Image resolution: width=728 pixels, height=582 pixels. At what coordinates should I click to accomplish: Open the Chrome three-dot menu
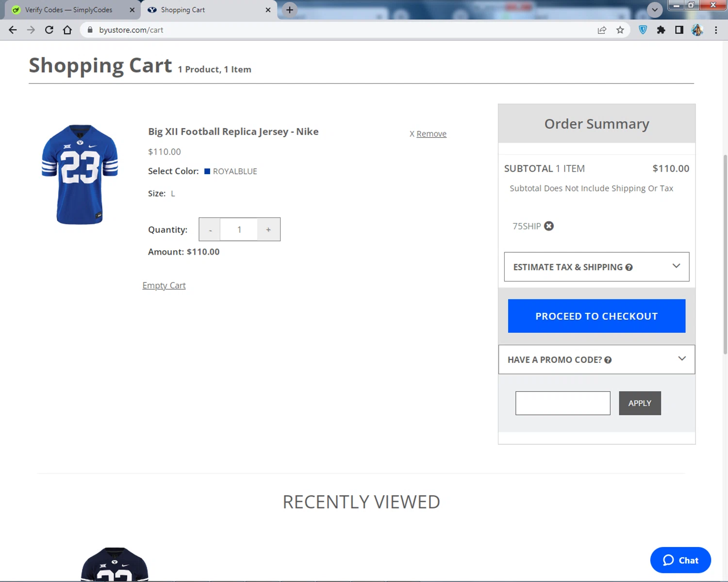[x=716, y=30]
